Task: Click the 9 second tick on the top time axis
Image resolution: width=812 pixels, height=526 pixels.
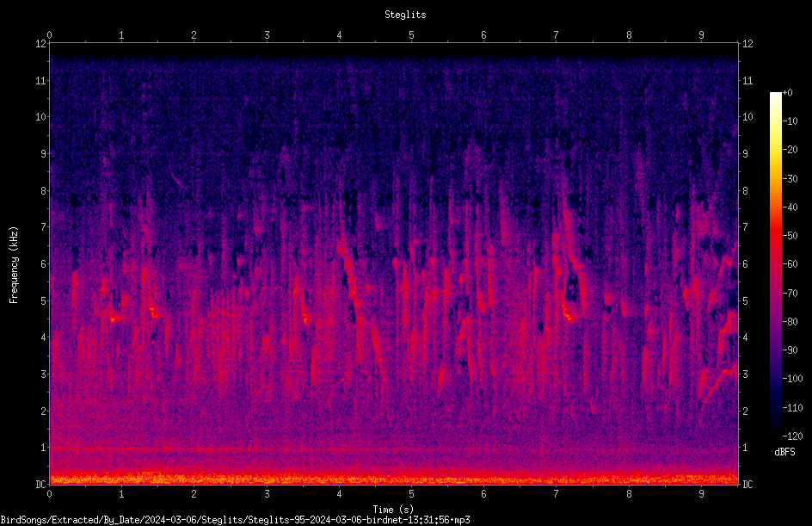Action: pyautogui.click(x=701, y=34)
